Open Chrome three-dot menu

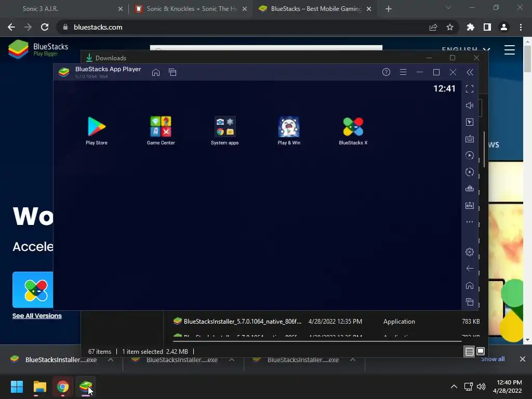[x=521, y=27]
